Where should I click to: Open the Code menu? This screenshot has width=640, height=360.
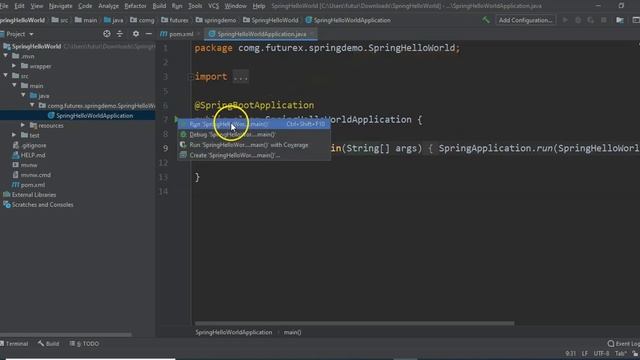pyautogui.click(x=85, y=6)
